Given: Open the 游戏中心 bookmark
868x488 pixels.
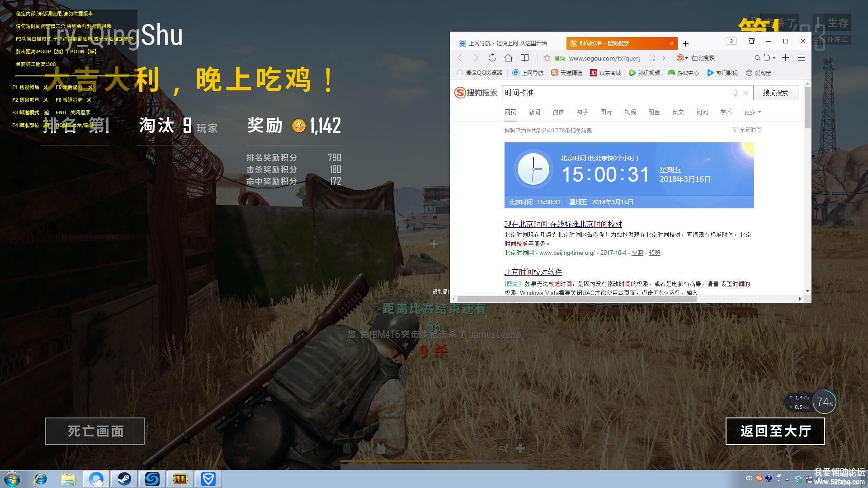Looking at the screenshot, I should [684, 73].
